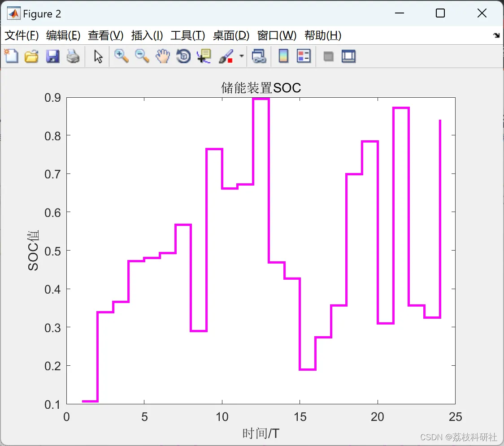Click the New Figure toolbar icon
The image size is (504, 446).
pyautogui.click(x=11, y=56)
